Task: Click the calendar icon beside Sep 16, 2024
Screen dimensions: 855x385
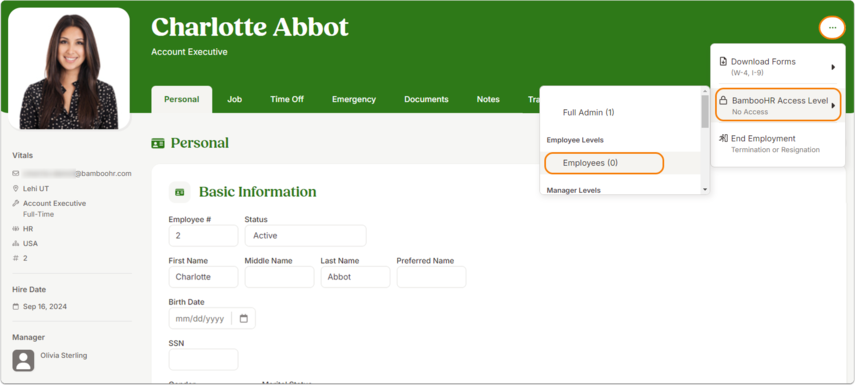Action: (15, 306)
